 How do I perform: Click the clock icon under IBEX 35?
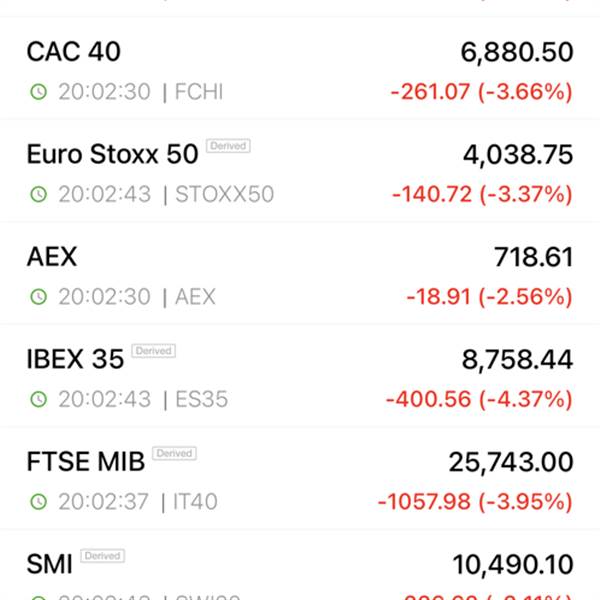click(x=38, y=399)
